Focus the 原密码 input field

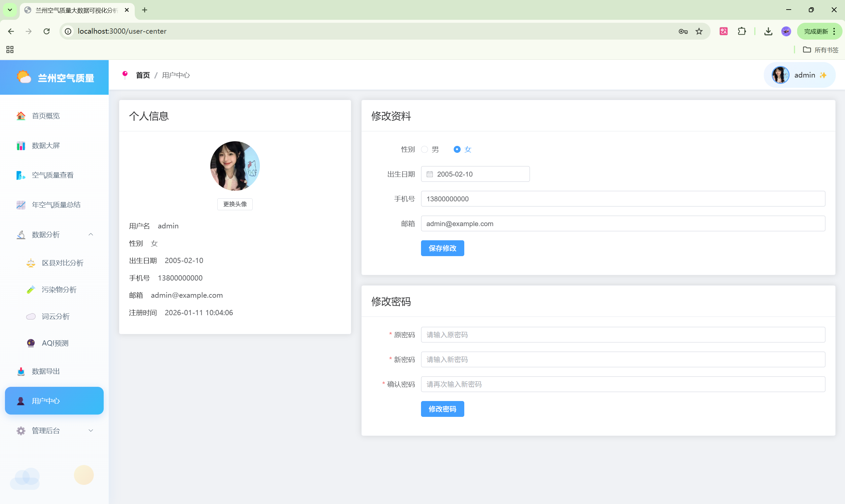coord(622,335)
